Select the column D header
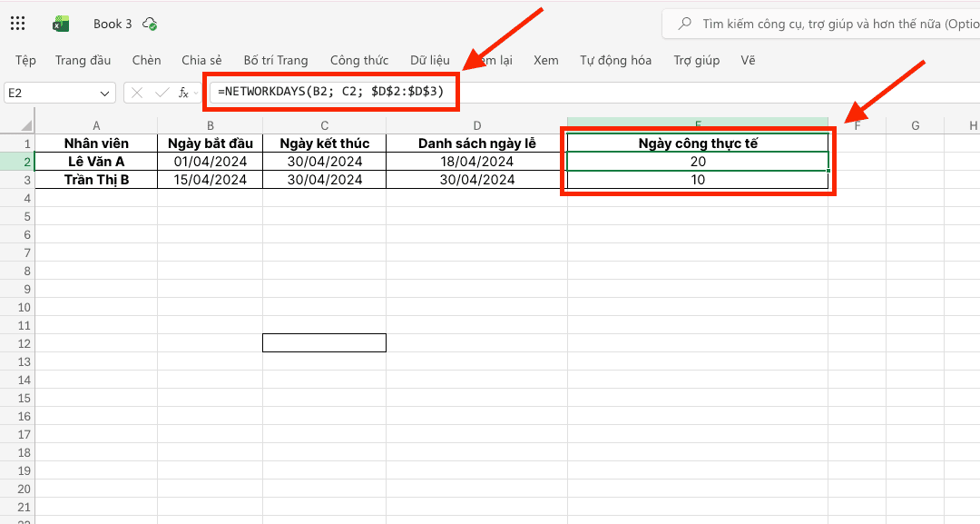 click(476, 125)
